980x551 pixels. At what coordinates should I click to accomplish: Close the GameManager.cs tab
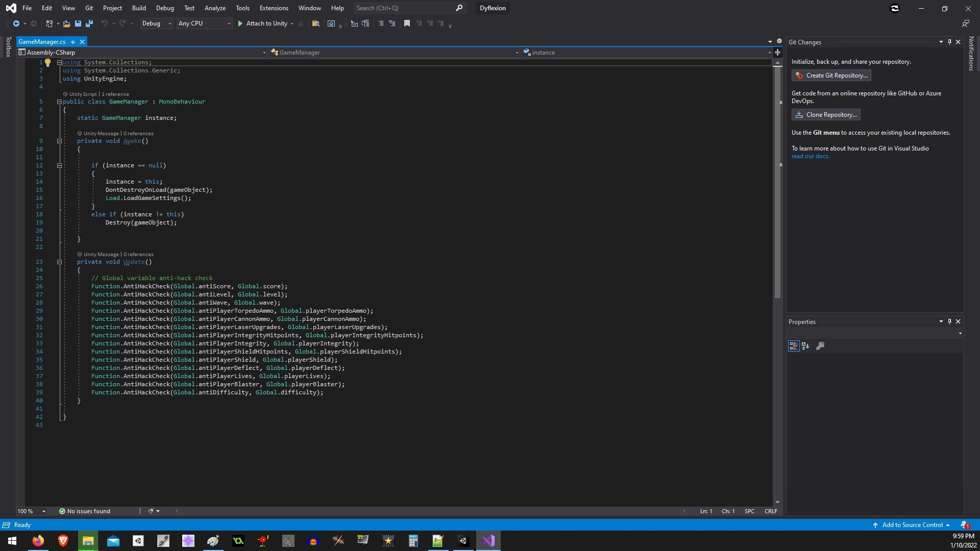82,42
